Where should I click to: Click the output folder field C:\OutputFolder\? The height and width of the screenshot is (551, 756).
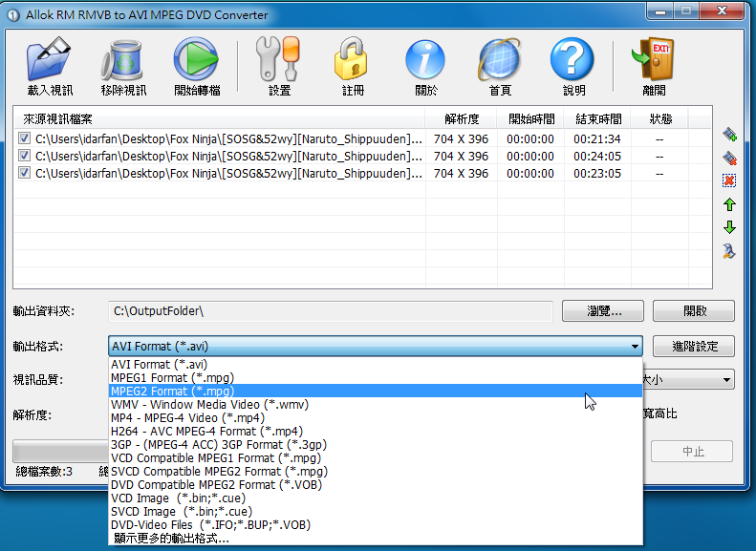click(331, 311)
